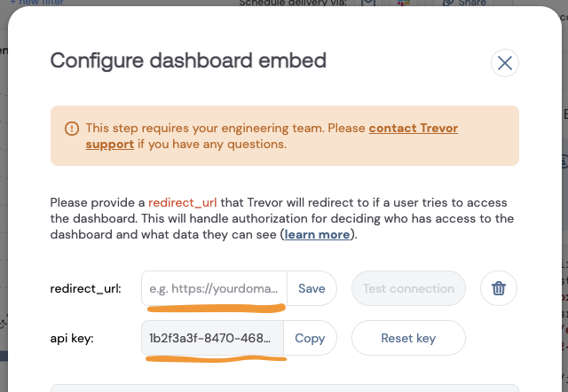Click the Share button at top
The height and width of the screenshot is (392, 568).
465,3
